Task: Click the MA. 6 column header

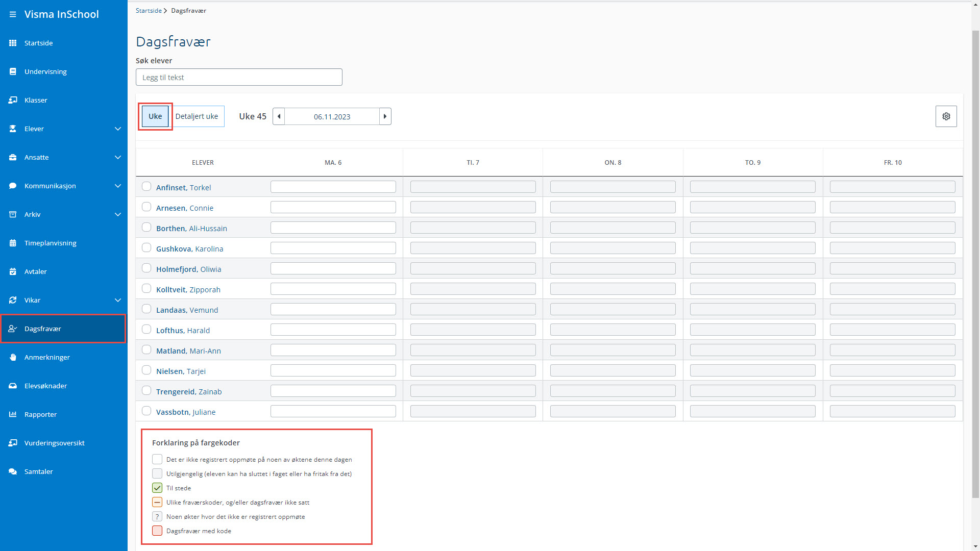Action: (333, 162)
